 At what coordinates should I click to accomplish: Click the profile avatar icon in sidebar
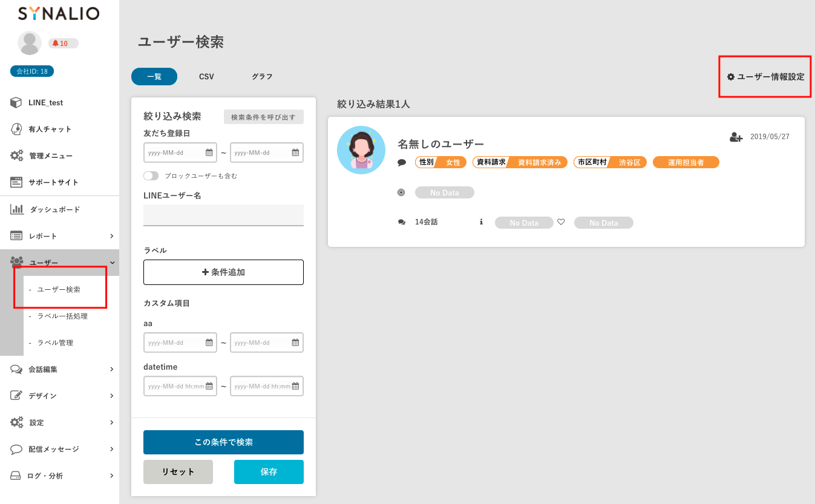pyautogui.click(x=30, y=43)
